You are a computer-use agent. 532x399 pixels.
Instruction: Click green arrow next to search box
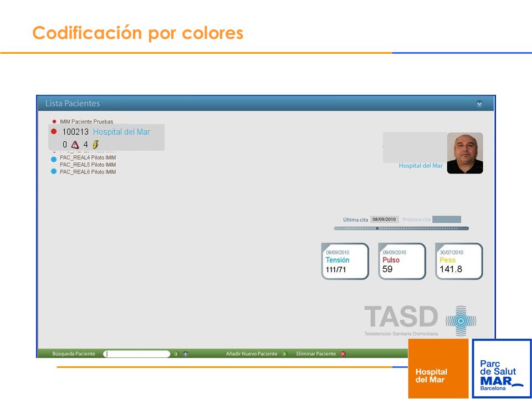coord(176,354)
